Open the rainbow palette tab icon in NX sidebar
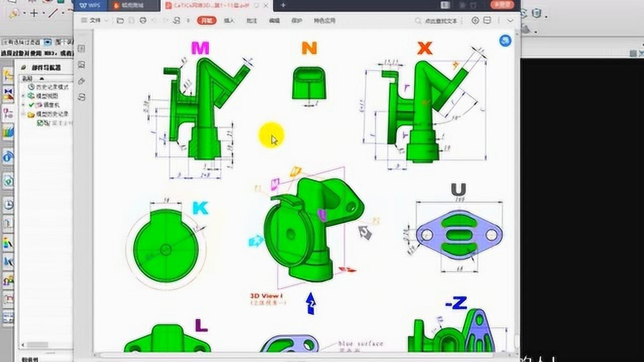The image size is (644, 362). point(8,243)
